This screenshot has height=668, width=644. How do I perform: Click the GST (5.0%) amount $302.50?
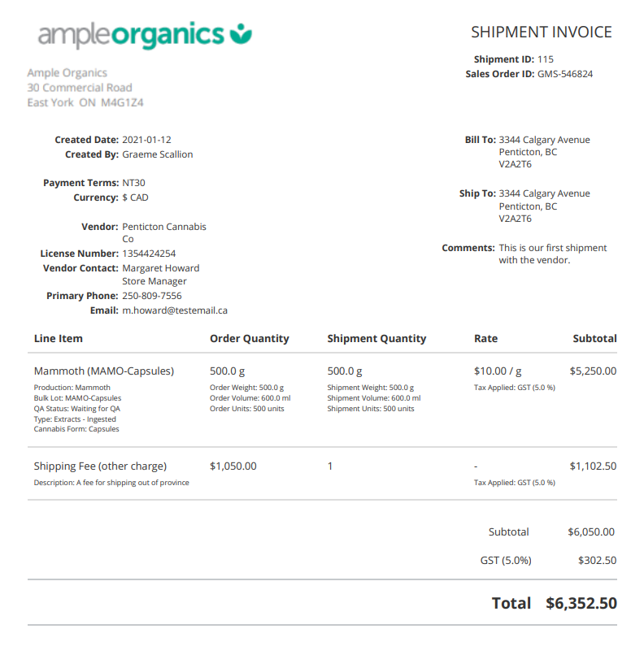(597, 560)
